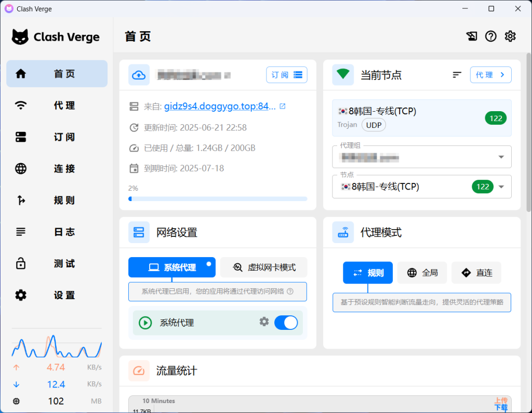Click the gidz9s4.doggygo.top subscription link

click(218, 106)
